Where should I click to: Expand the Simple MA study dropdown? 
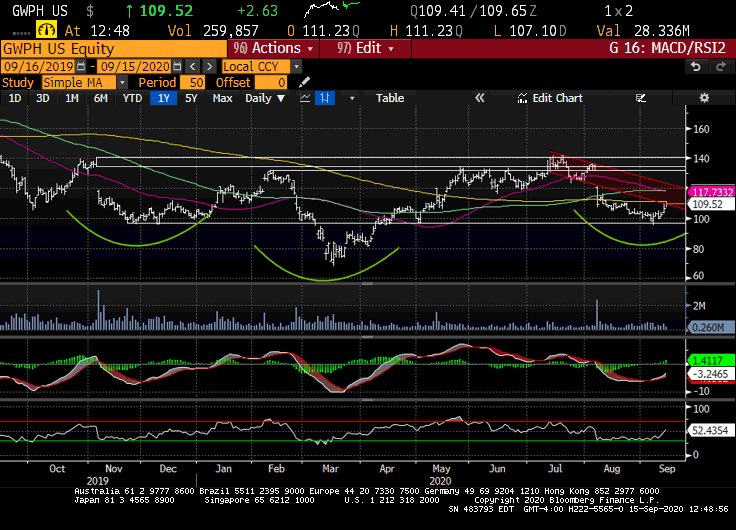click(x=122, y=83)
